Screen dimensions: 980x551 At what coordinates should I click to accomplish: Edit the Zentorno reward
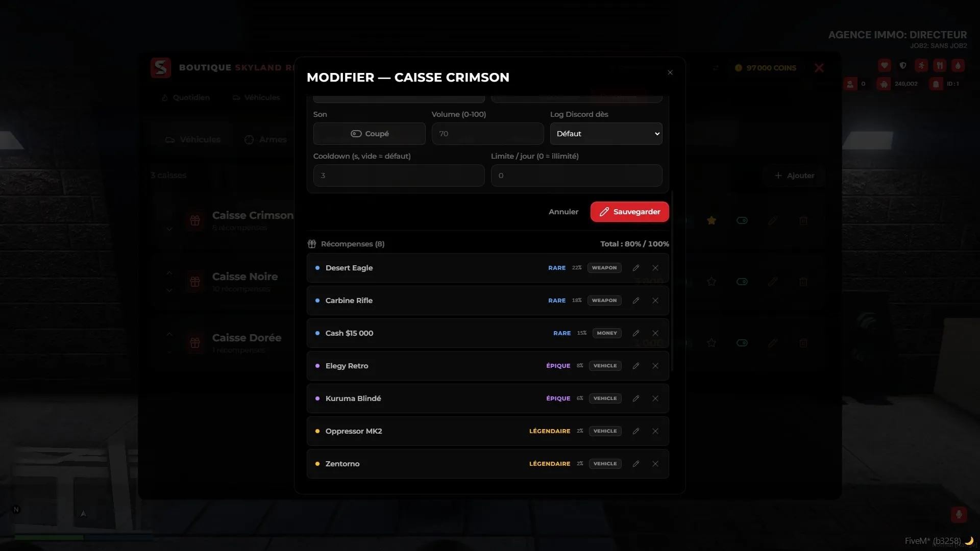636,464
